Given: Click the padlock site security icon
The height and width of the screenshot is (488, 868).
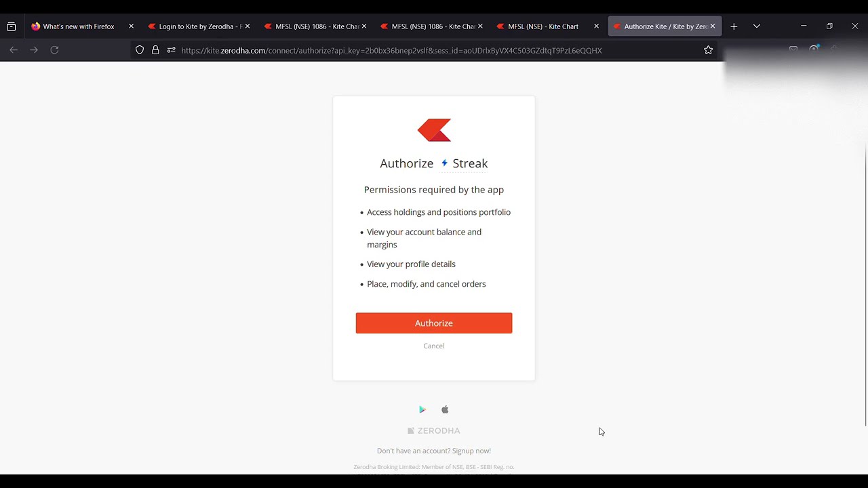Looking at the screenshot, I should pos(155,50).
